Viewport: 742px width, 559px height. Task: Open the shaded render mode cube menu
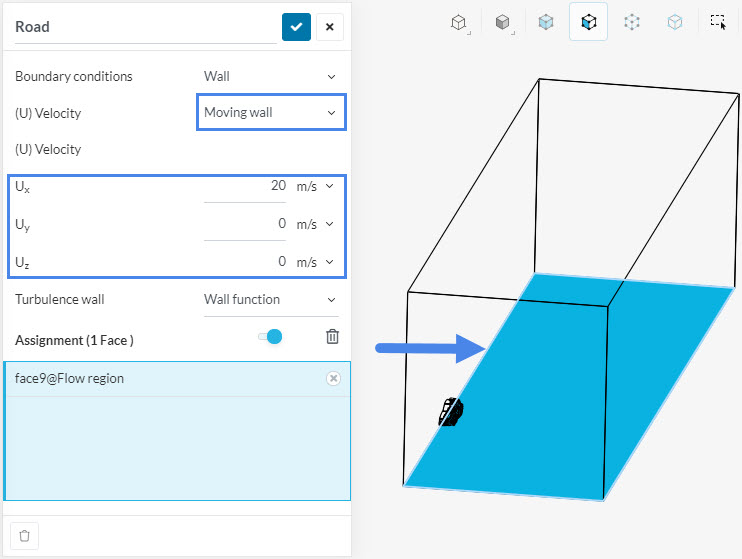point(503,23)
